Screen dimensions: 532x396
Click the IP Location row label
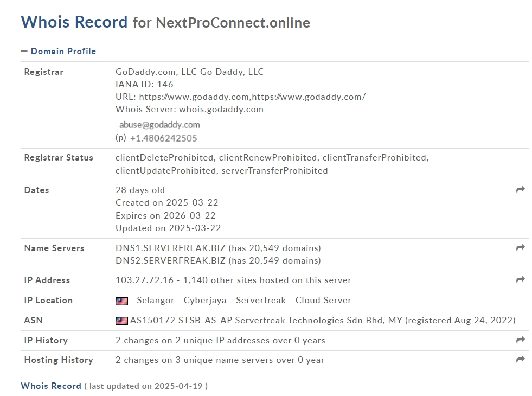tap(48, 301)
